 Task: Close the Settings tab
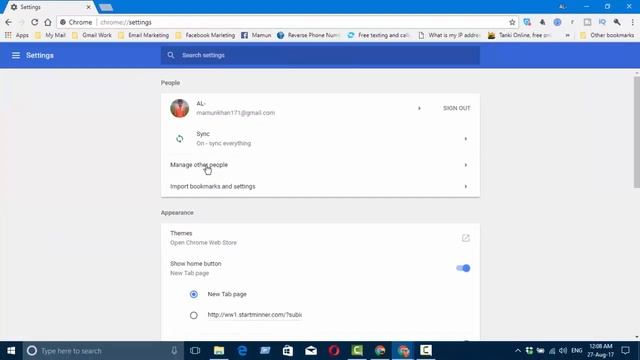coord(89,7)
